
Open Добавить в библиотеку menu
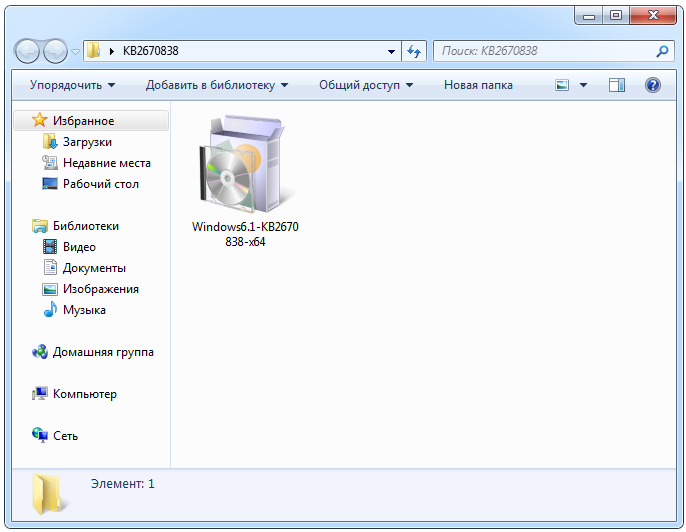217,85
